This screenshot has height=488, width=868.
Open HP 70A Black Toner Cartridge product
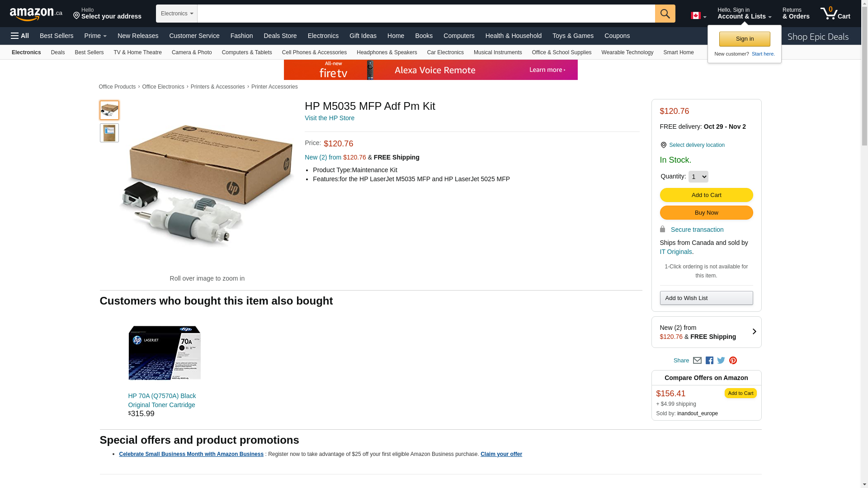pos(162,400)
